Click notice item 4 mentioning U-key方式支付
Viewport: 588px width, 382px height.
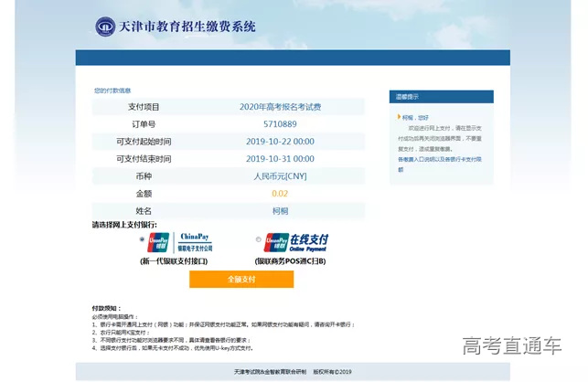173,348
